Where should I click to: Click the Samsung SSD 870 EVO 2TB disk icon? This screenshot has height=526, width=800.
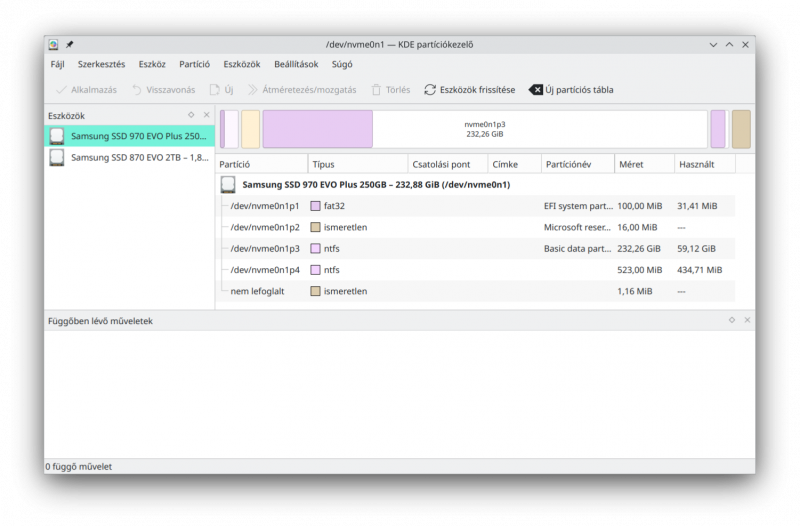[x=57, y=158]
